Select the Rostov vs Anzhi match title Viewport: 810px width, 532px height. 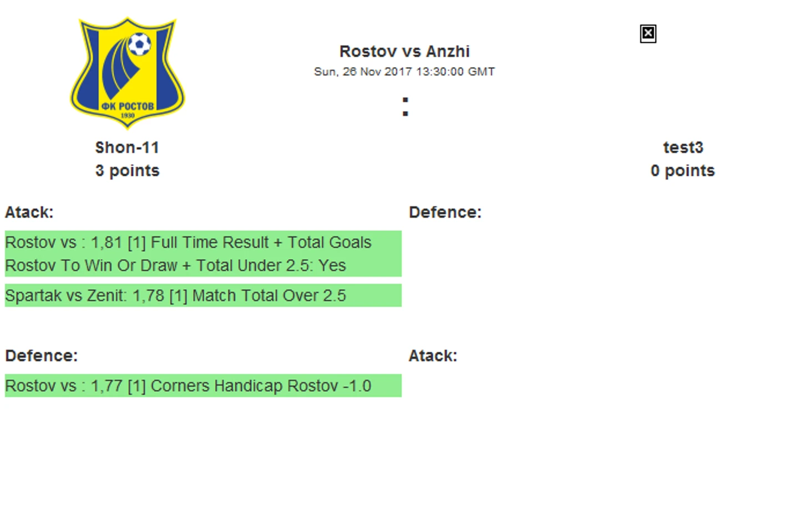(404, 52)
